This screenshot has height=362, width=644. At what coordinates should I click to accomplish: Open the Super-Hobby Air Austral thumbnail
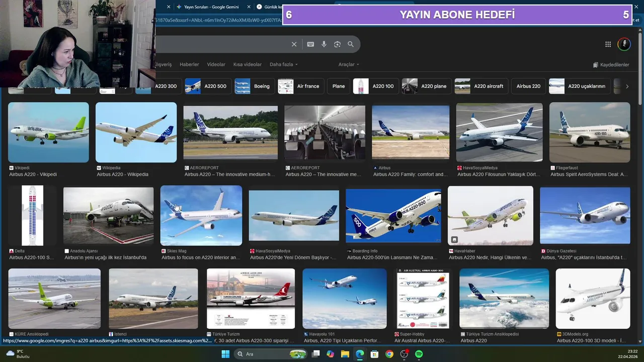click(423, 299)
